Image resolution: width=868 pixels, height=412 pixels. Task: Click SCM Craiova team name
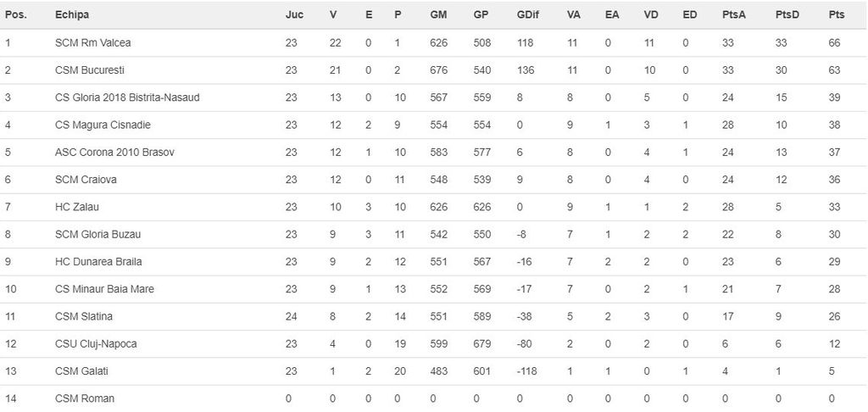coord(86,180)
